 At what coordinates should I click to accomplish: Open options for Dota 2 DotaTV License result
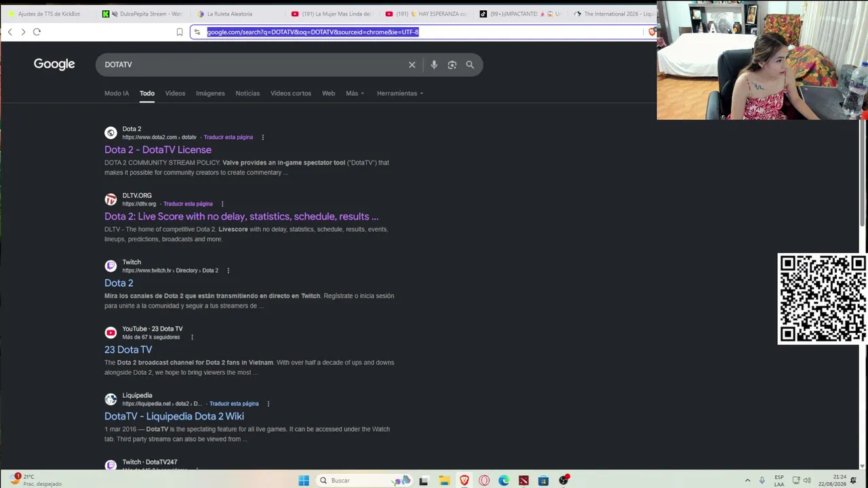262,138
